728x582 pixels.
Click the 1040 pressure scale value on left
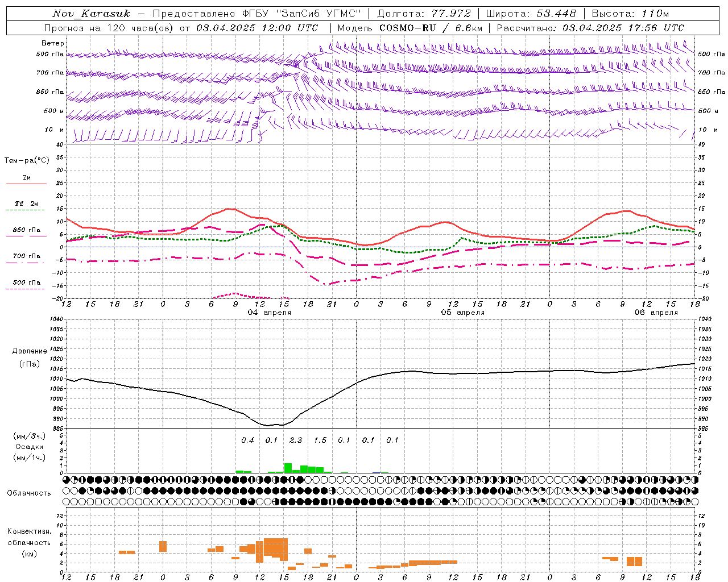pos(56,319)
